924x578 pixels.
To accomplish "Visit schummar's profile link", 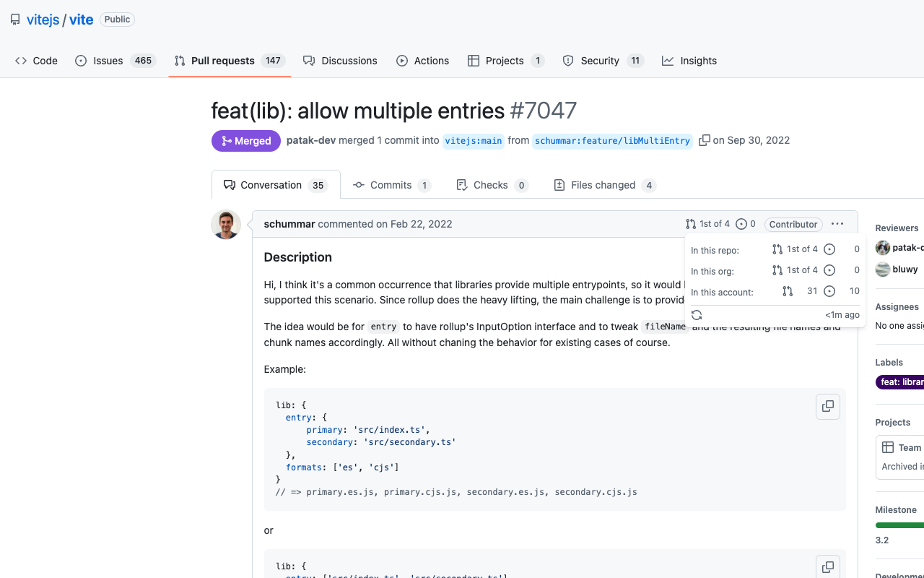I will pyautogui.click(x=289, y=224).
